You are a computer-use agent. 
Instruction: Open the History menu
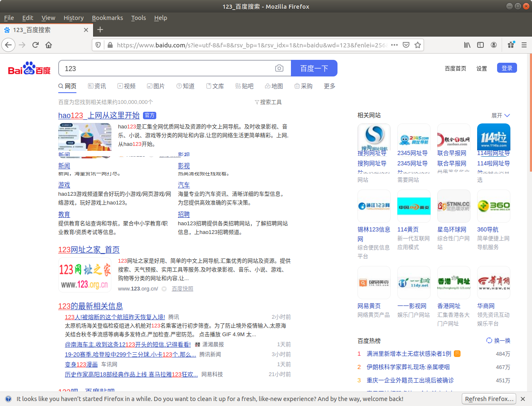(74, 18)
